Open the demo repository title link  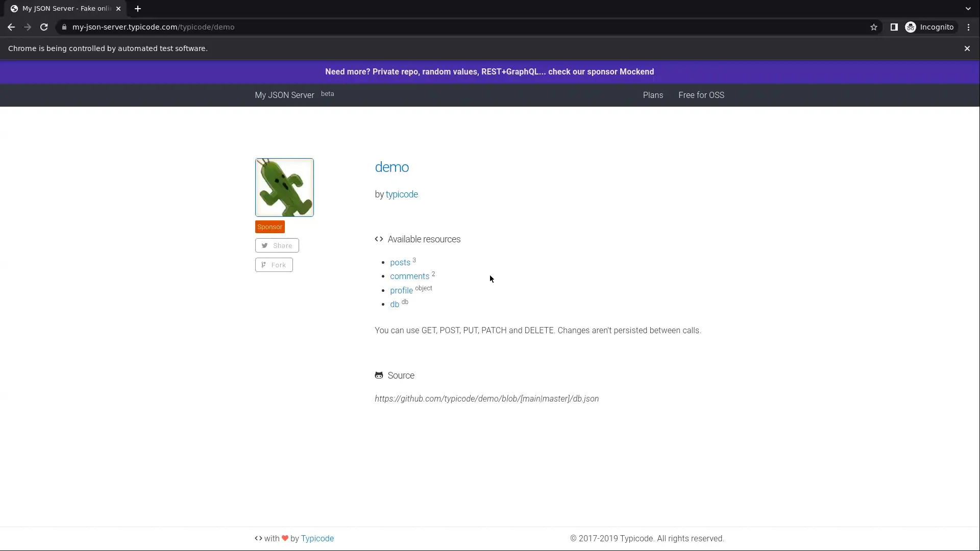(x=391, y=167)
